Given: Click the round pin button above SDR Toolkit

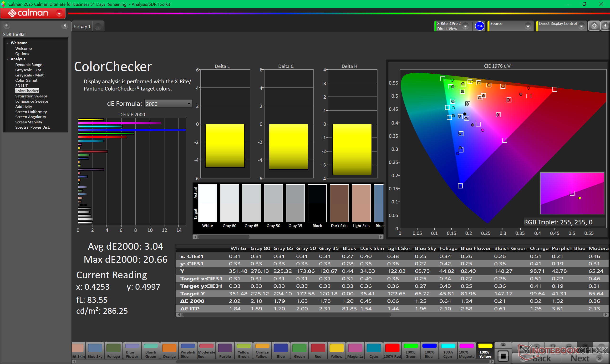Looking at the screenshot, I should coord(7,25).
